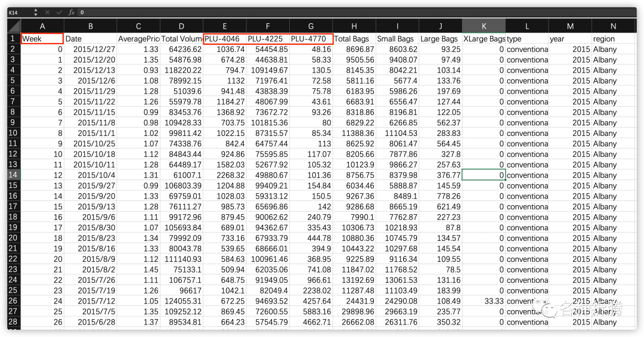Click the fx insert function icon
This screenshot has width=644, height=337.
click(x=71, y=13)
